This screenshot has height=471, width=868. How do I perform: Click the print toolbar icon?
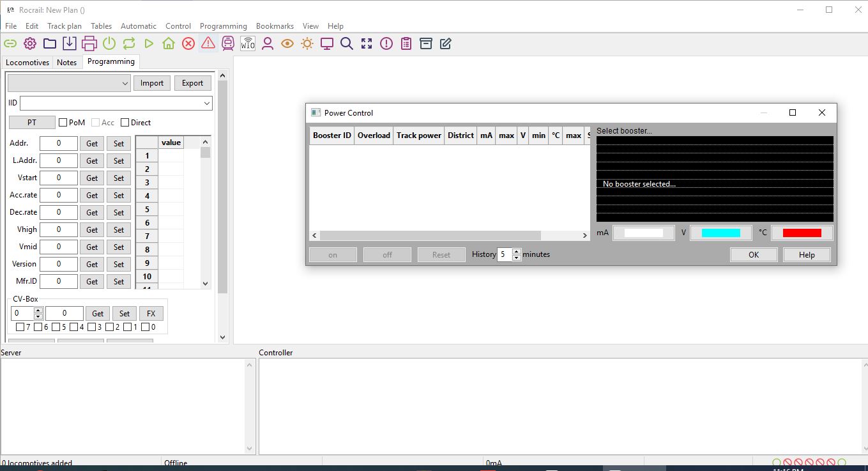(x=89, y=43)
